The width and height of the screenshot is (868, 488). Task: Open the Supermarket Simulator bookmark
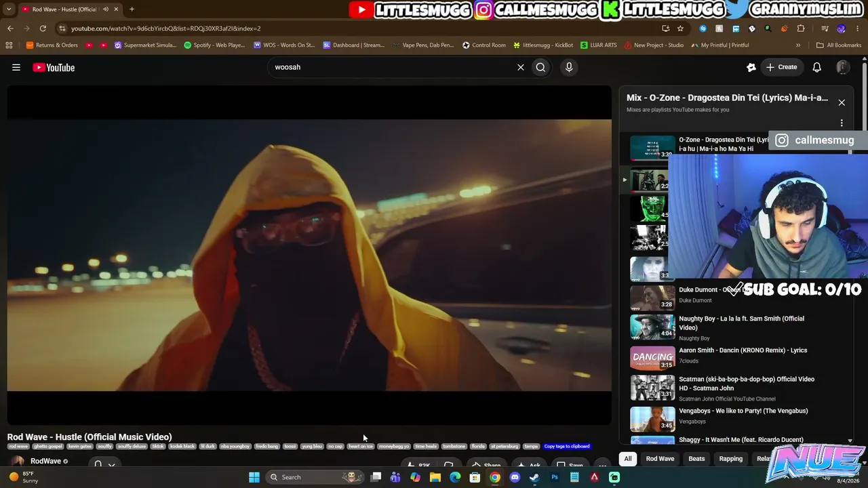click(x=145, y=45)
